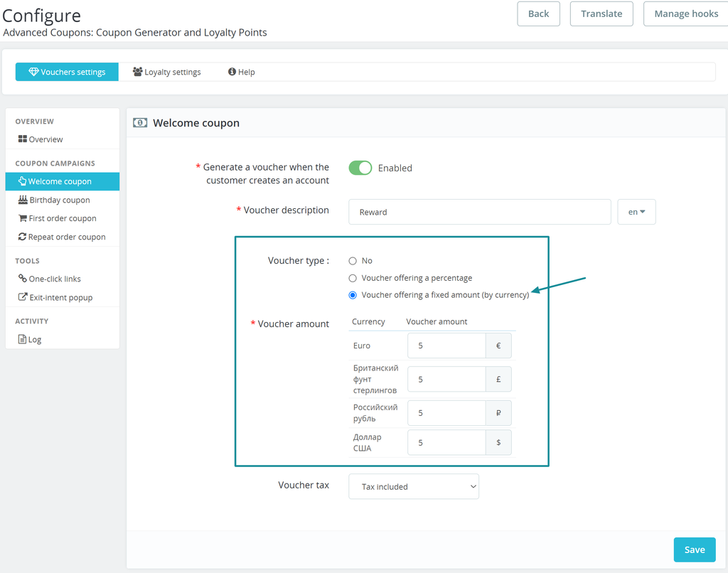Open First order coupon campaign
Viewport: 728px width, 573px height.
point(63,218)
